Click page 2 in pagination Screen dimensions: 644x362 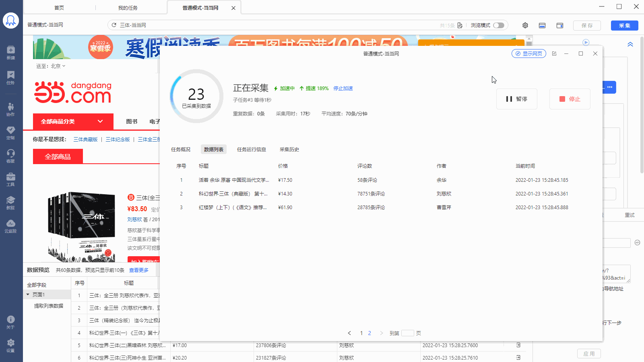coord(369,333)
